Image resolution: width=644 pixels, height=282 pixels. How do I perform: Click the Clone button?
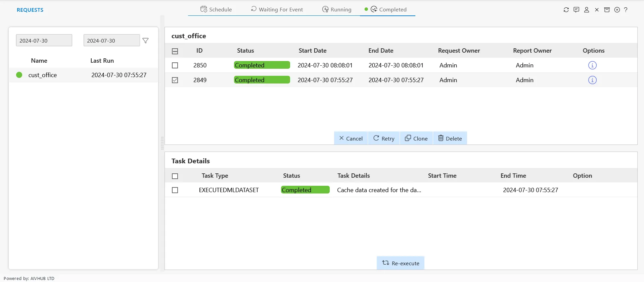[416, 138]
